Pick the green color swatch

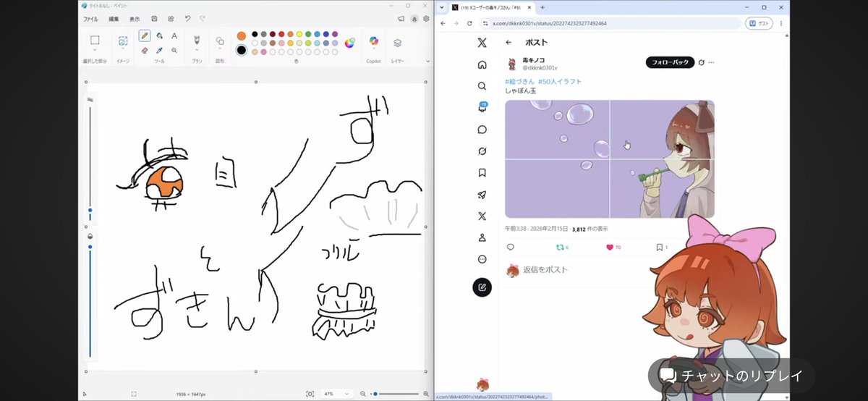308,34
